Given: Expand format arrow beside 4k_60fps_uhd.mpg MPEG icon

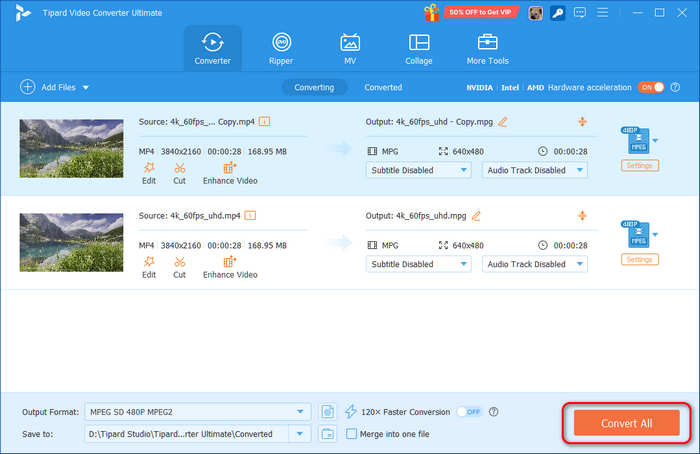Looking at the screenshot, I should [655, 235].
